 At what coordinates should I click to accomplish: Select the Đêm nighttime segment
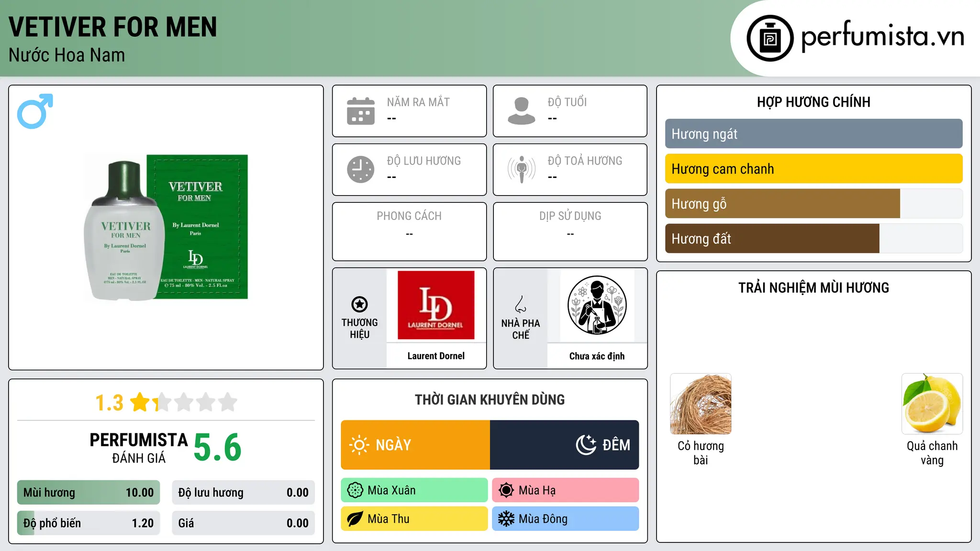tap(565, 445)
